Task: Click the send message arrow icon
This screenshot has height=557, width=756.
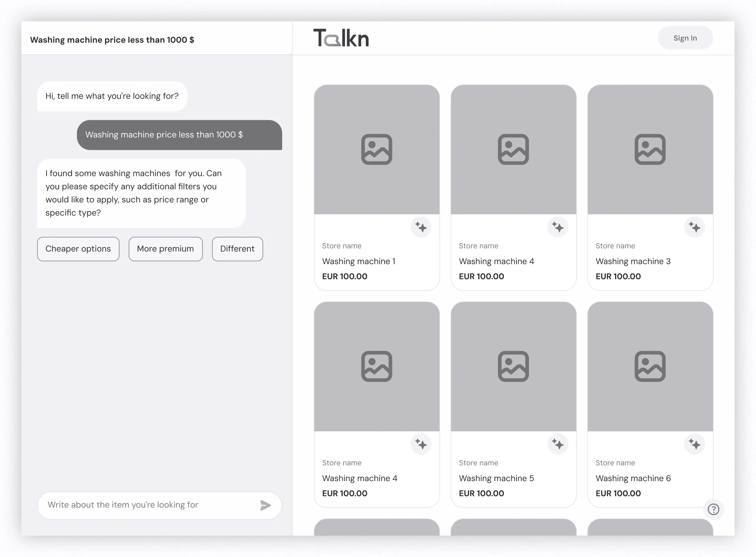Action: pos(265,505)
